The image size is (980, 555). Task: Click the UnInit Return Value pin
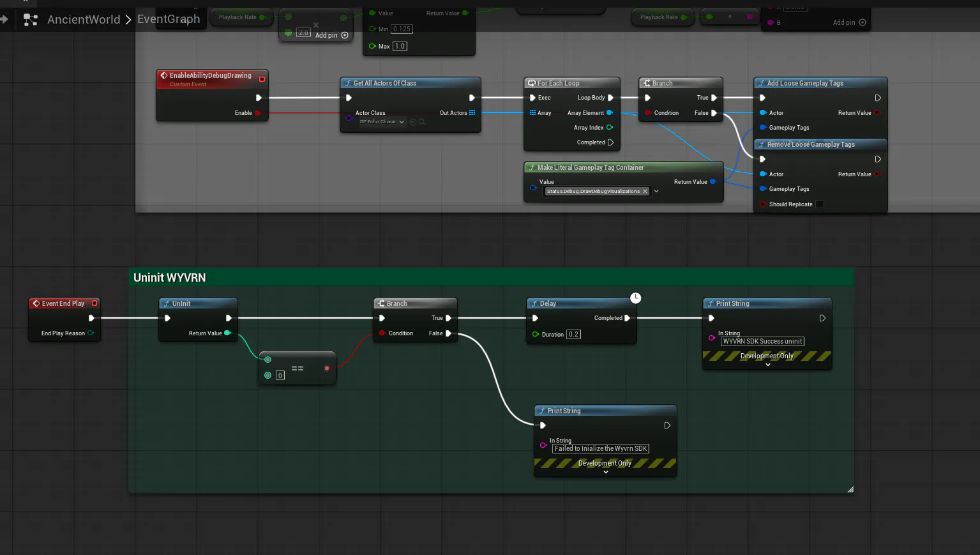point(227,333)
